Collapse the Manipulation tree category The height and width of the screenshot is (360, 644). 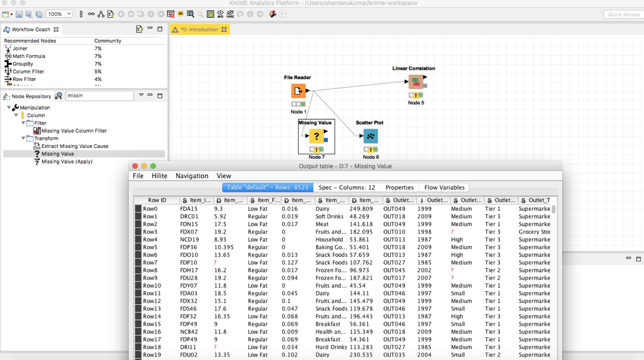point(9,108)
